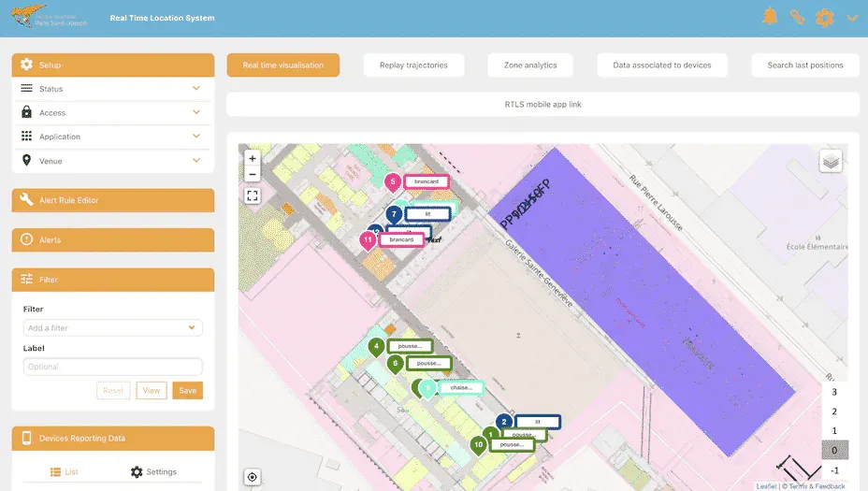This screenshot has height=491, width=868.
Task: Click the Alert Rule Editor wrench icon
Action: coord(26,199)
